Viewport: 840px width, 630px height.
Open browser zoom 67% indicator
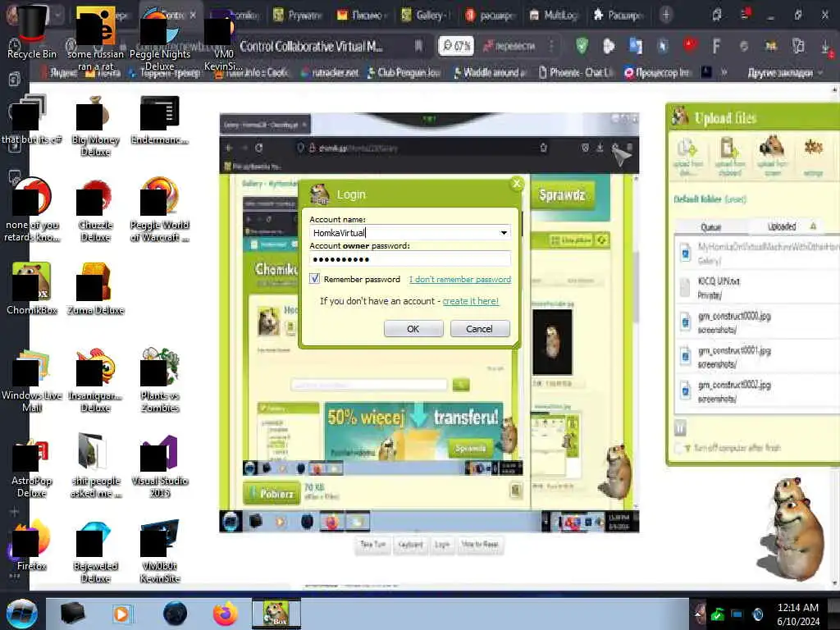click(455, 46)
